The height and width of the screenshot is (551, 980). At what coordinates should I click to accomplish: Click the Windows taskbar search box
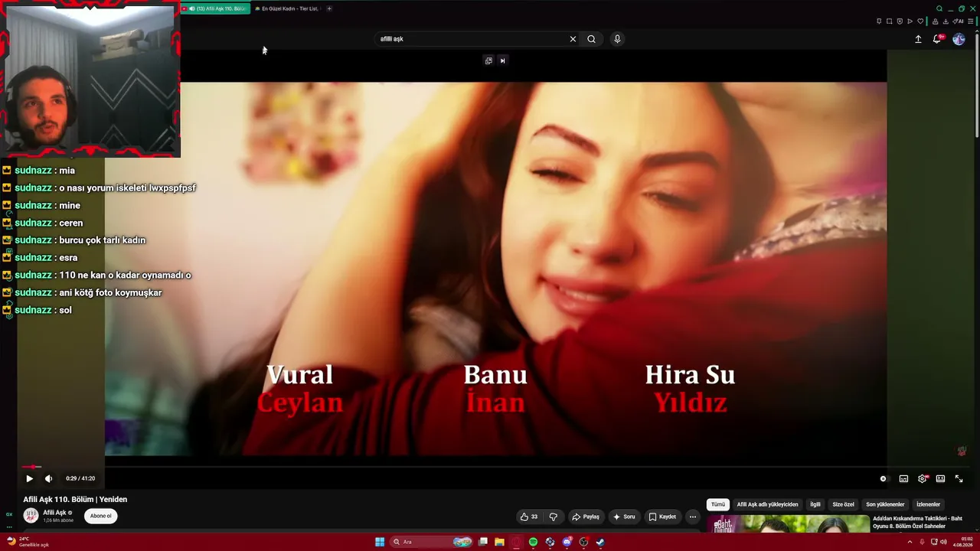coord(431,542)
